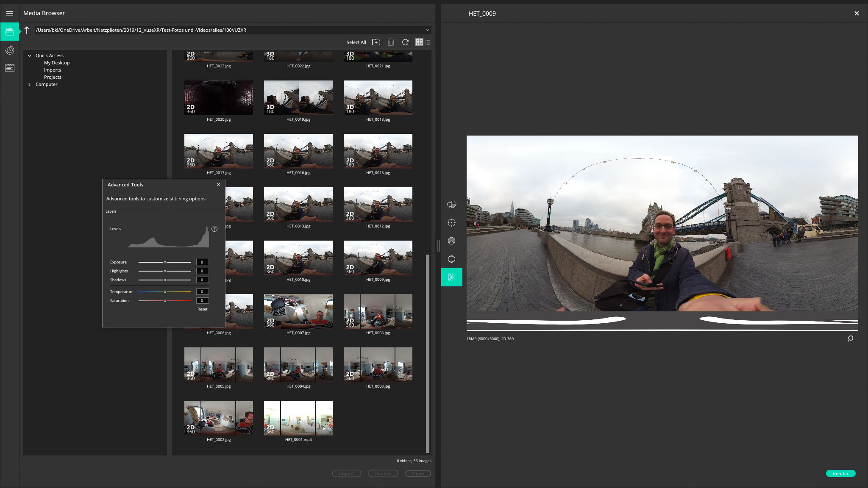Reset the Levels adjustments
868x488 pixels.
pos(202,309)
